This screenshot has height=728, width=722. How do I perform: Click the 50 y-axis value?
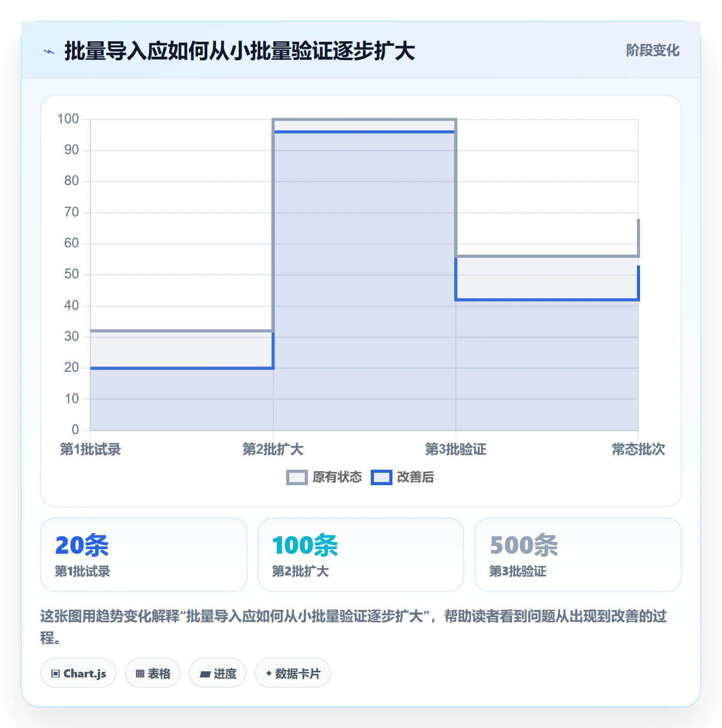point(72,274)
